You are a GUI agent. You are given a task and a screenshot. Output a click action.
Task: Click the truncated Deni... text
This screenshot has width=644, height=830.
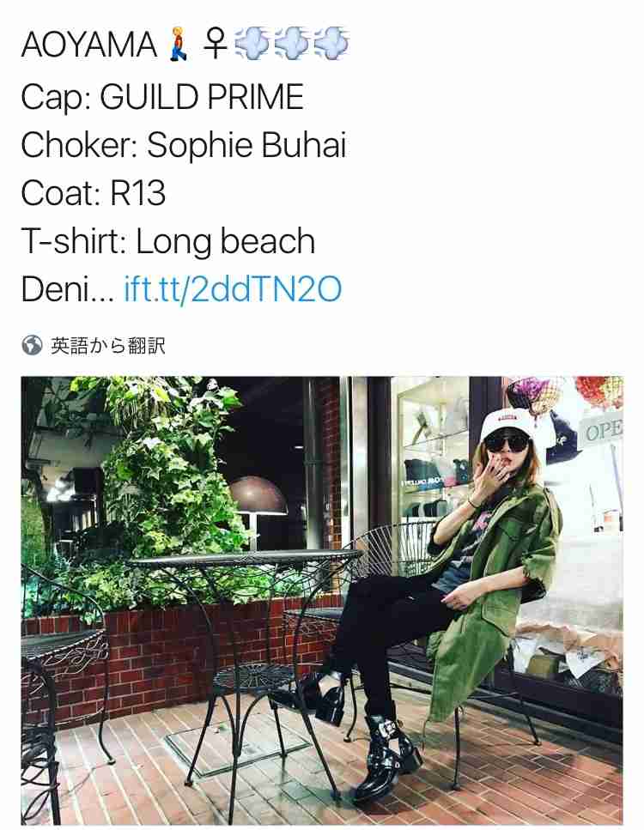68,289
